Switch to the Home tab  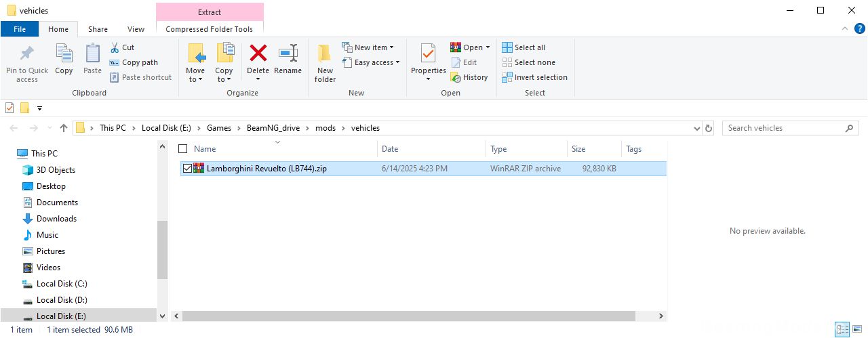58,29
